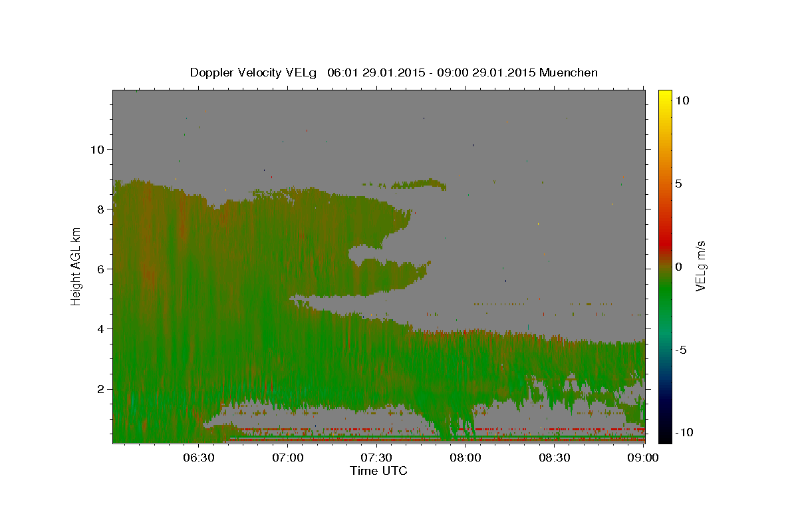Click the height axis label 6
The height and width of the screenshot is (532, 798).
point(100,269)
